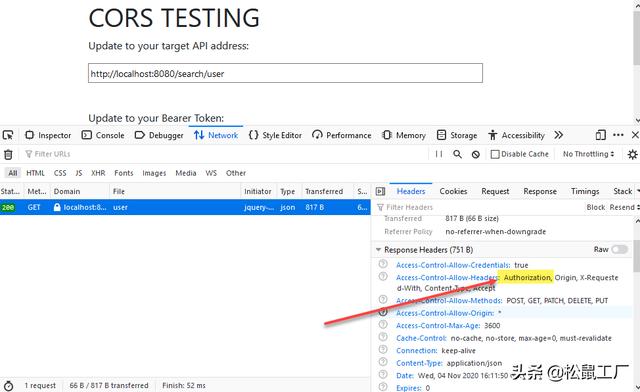Open the Stack details tab
This screenshot has width=640, height=392.
tap(622, 191)
